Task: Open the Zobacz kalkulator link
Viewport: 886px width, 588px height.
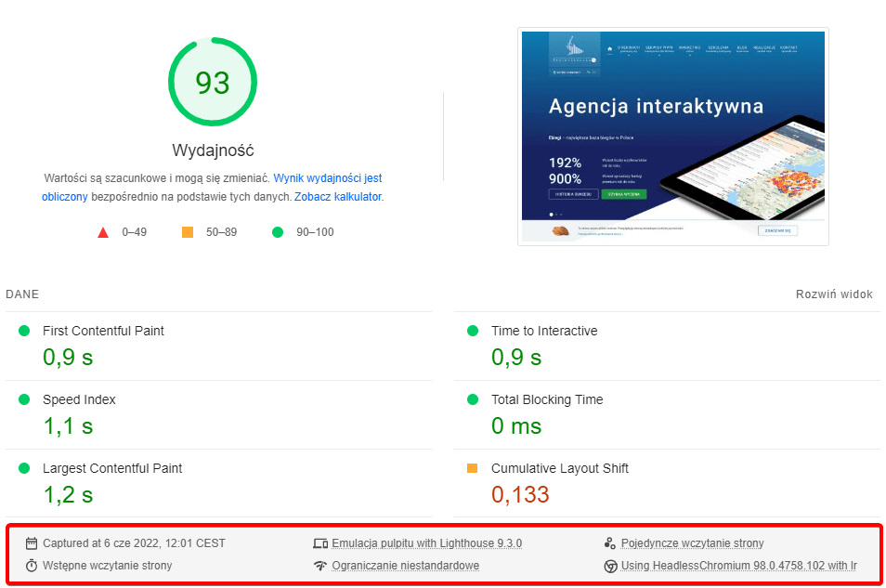Action: point(338,197)
